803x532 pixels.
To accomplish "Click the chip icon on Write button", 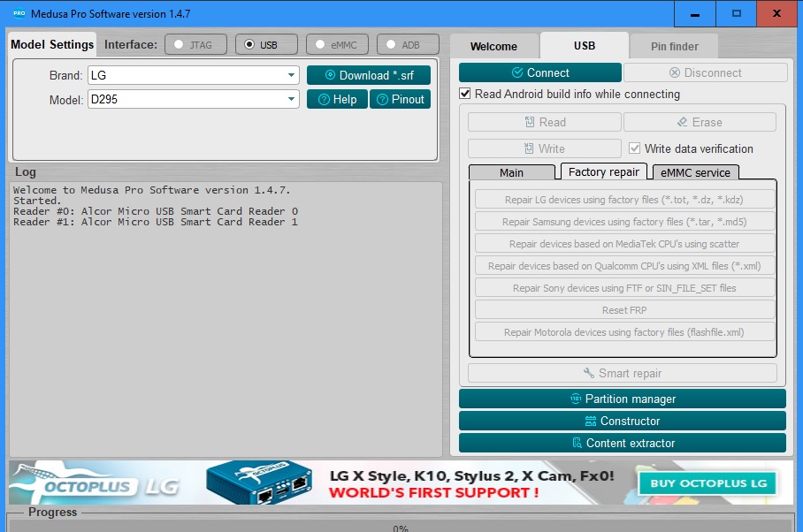I will point(529,148).
